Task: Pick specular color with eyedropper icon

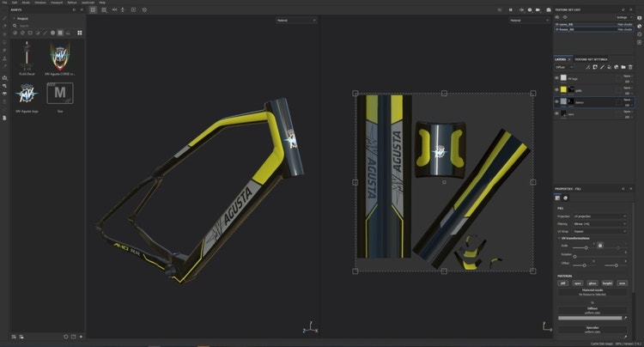Action: pyautogui.click(x=625, y=337)
